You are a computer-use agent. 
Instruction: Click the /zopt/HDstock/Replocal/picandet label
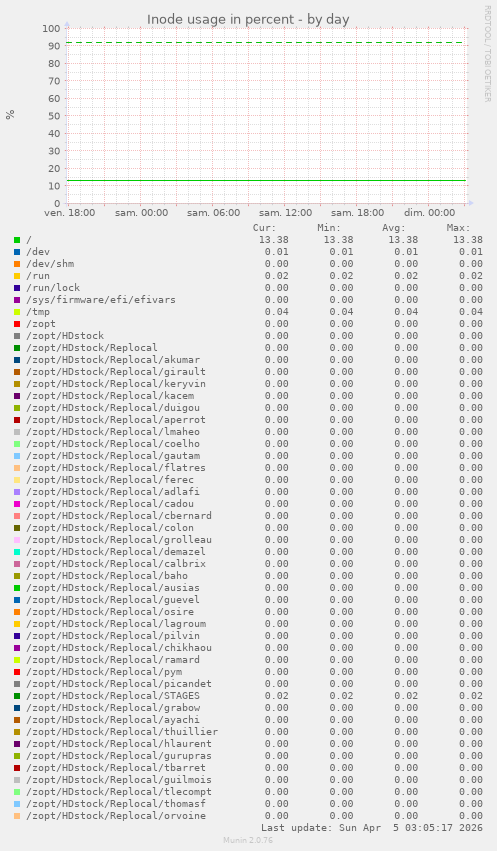tap(119, 683)
